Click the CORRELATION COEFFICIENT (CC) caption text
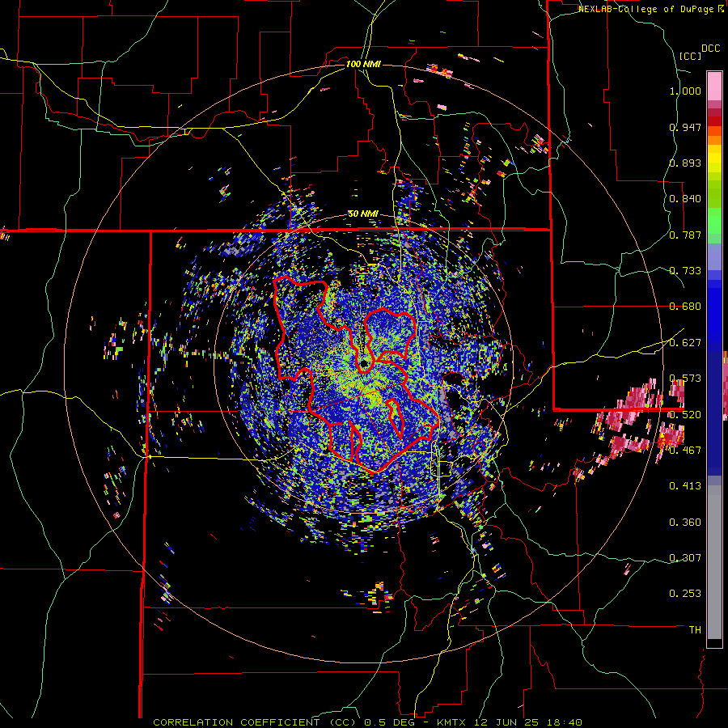 click(254, 722)
